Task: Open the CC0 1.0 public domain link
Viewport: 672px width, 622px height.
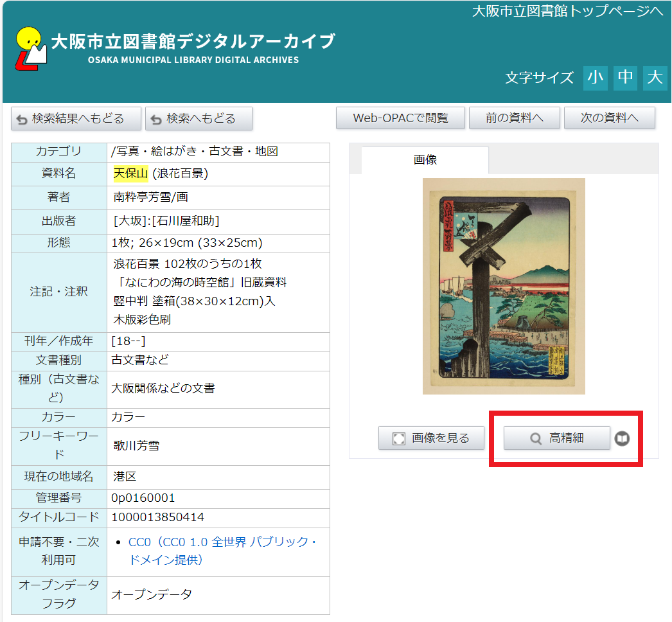Action: 222,551
